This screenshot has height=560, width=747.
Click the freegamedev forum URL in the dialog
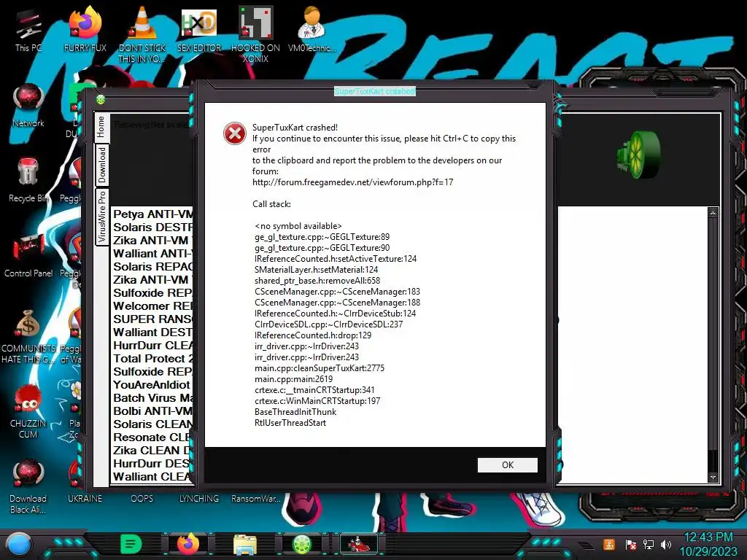[352, 182]
